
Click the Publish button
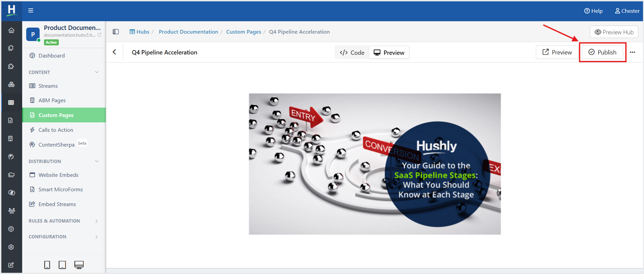(602, 52)
